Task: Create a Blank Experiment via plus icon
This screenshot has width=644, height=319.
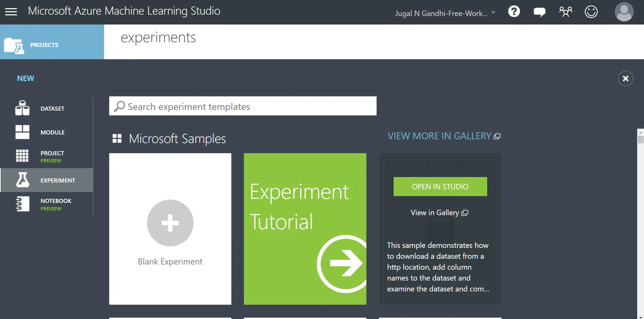Action: pos(170,223)
